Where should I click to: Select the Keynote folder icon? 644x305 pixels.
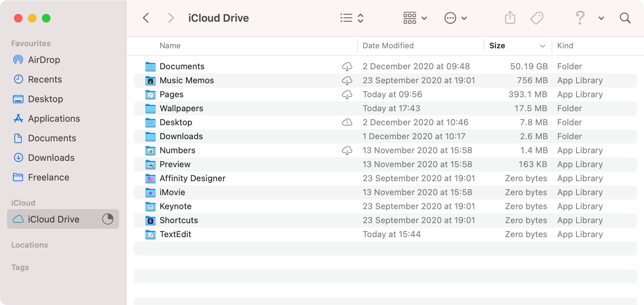[x=150, y=206]
